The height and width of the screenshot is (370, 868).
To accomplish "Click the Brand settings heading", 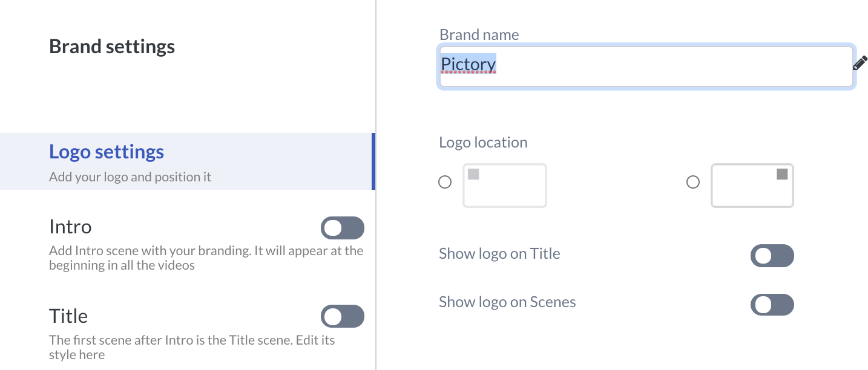I will [x=112, y=47].
